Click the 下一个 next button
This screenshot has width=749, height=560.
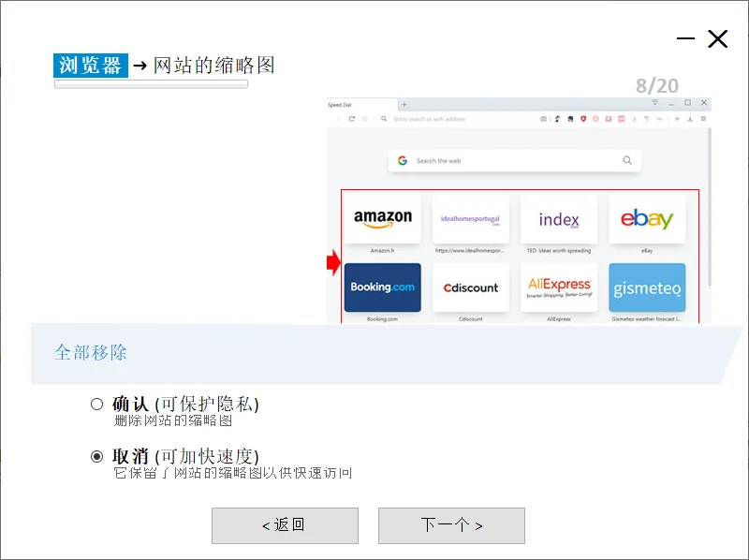coord(451,525)
